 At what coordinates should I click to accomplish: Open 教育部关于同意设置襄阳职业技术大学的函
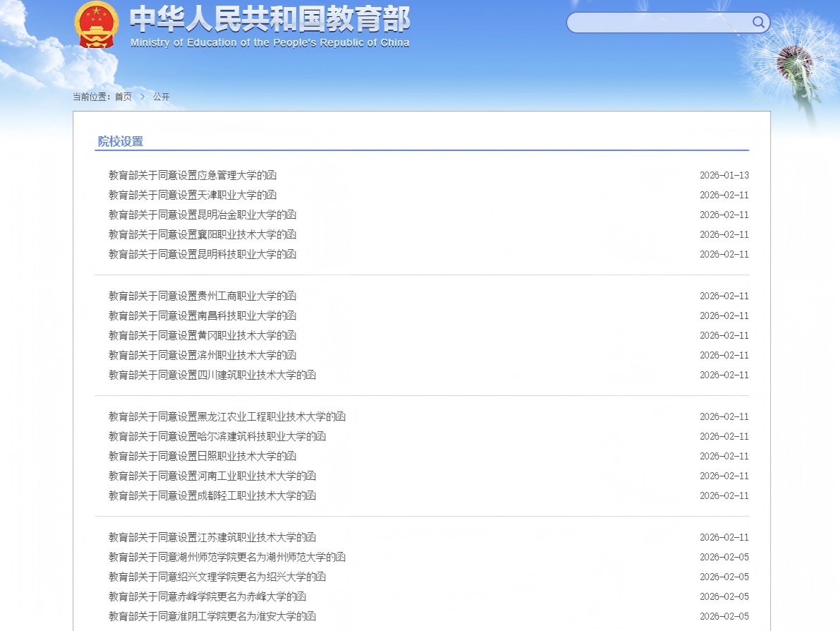pyautogui.click(x=202, y=234)
